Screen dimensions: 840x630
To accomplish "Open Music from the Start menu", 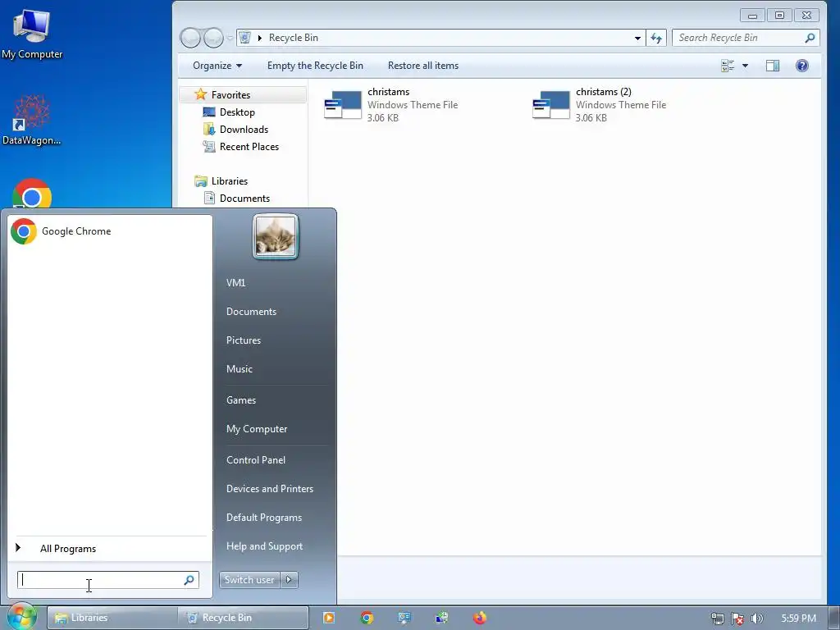I will [239, 369].
